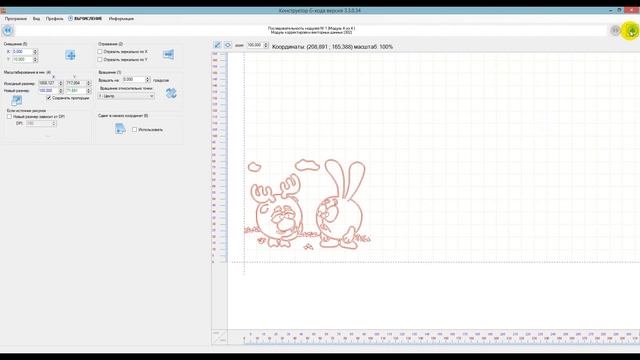This screenshot has height=360, width=640.
Task: Apply mirroring with the blue reflect icon
Action: click(168, 54)
